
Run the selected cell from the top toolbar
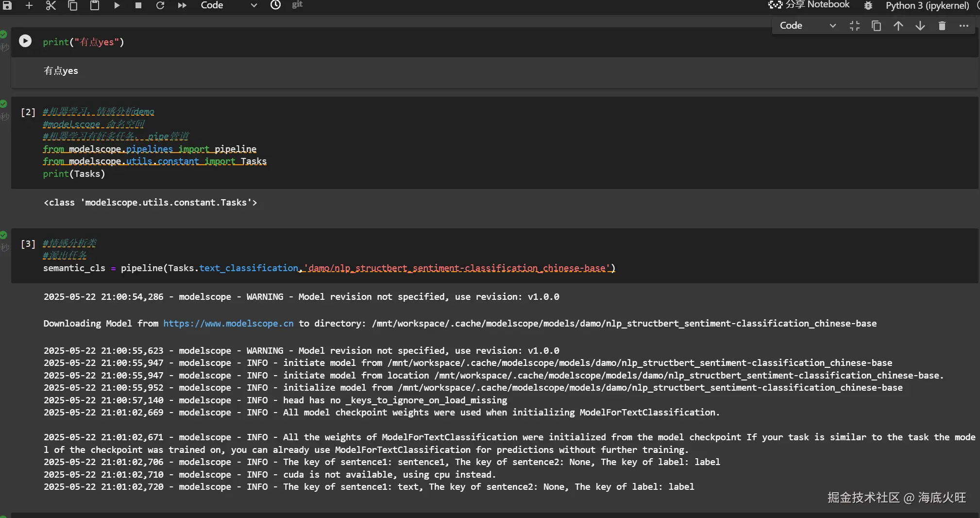117,5
